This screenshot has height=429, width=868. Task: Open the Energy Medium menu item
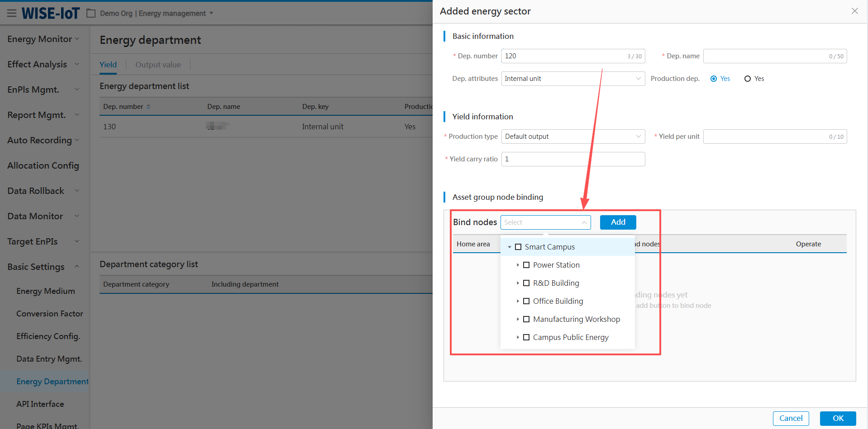pyautogui.click(x=46, y=291)
